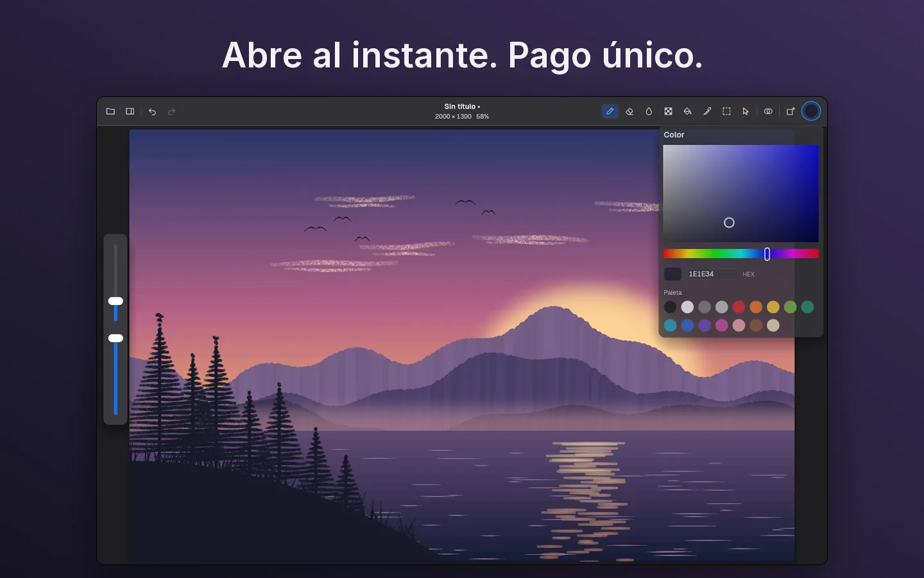
Task: Click the upper vertical slider thumb
Action: tap(116, 301)
